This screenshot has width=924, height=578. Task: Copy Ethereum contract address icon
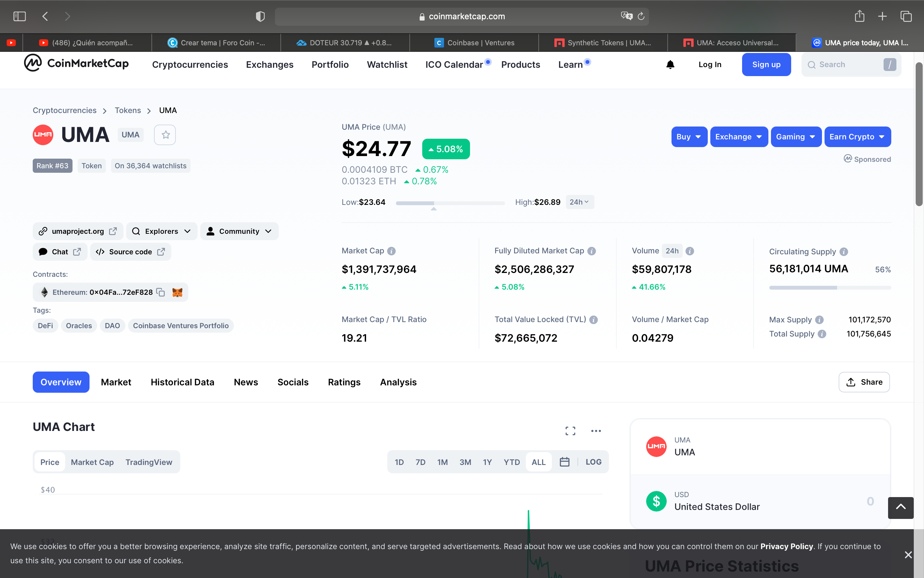coord(161,292)
